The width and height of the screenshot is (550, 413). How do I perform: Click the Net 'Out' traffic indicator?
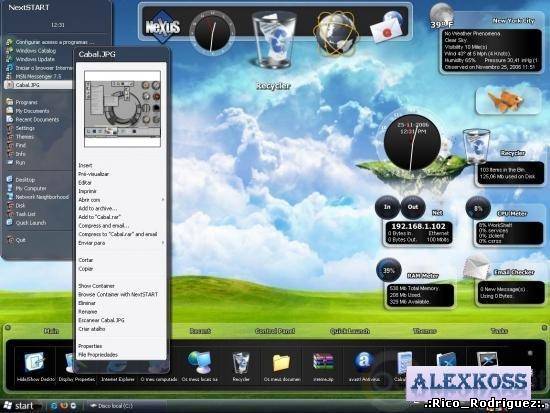pos(412,207)
